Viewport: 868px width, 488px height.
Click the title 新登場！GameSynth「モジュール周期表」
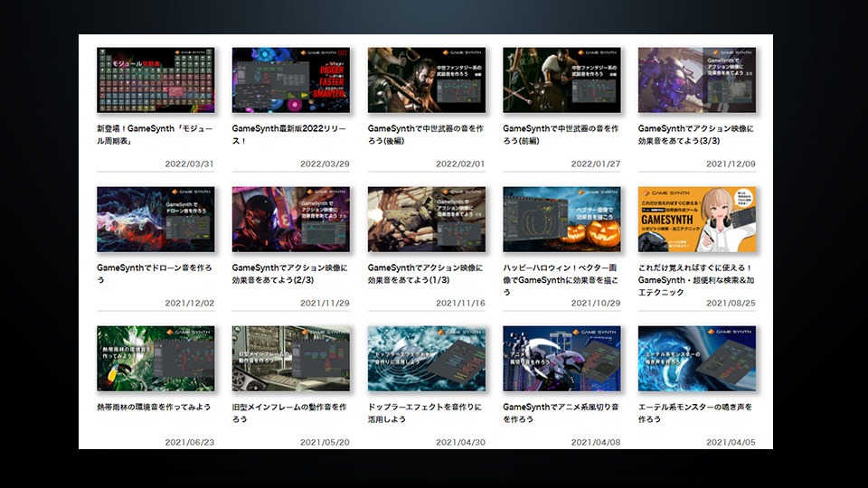155,135
